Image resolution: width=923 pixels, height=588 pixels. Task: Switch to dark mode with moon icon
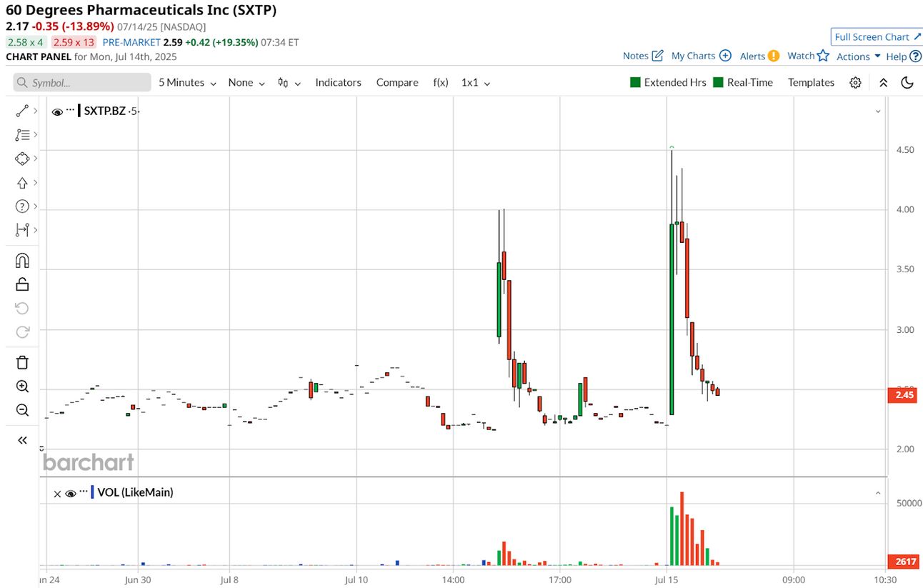pyautogui.click(x=907, y=83)
